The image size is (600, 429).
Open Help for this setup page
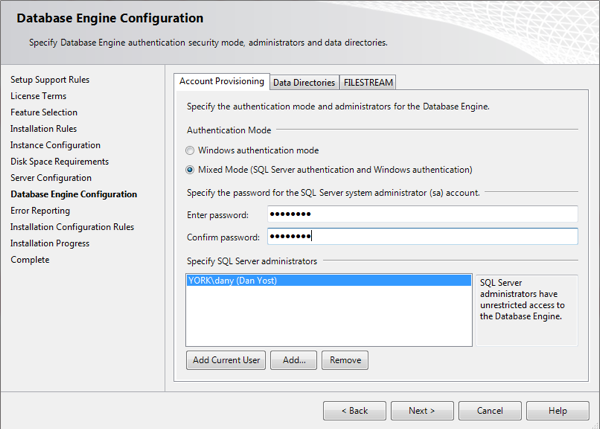(x=558, y=411)
